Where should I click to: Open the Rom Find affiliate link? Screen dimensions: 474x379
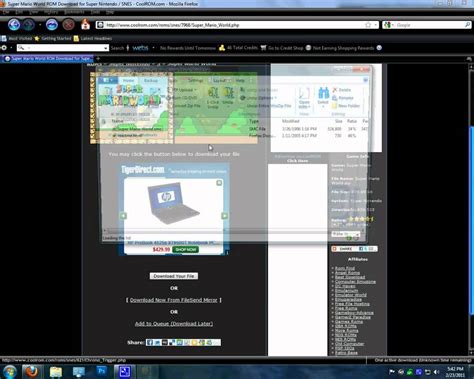pyautogui.click(x=345, y=268)
